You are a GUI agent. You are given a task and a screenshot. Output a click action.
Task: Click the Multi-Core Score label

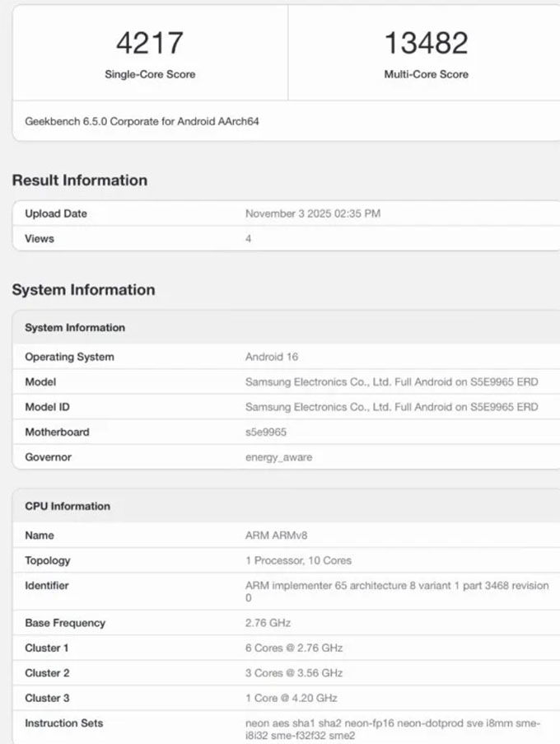coord(426,74)
